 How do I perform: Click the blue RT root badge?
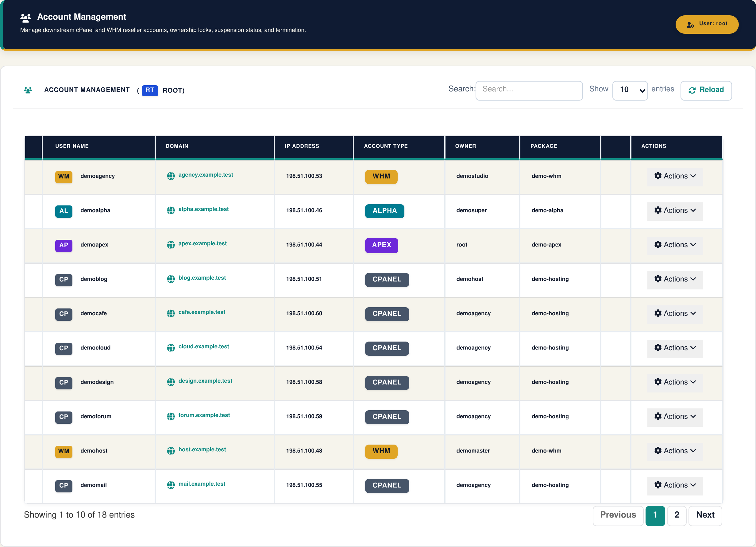(150, 90)
